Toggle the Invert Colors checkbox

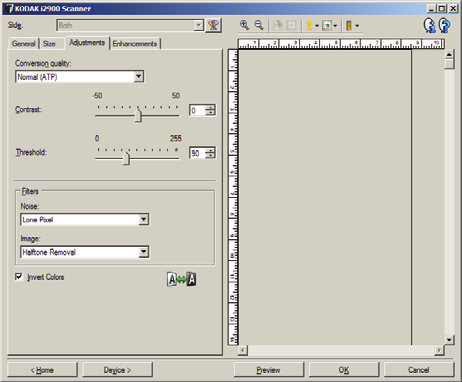tap(19, 277)
